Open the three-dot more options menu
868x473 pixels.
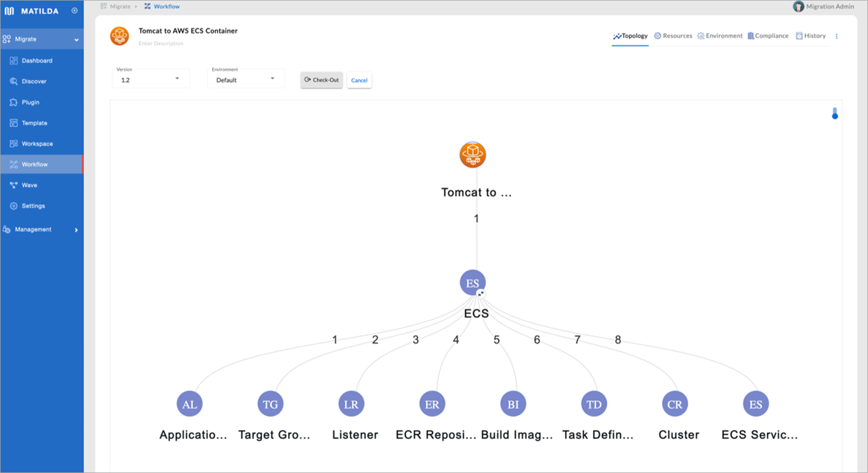pos(836,36)
